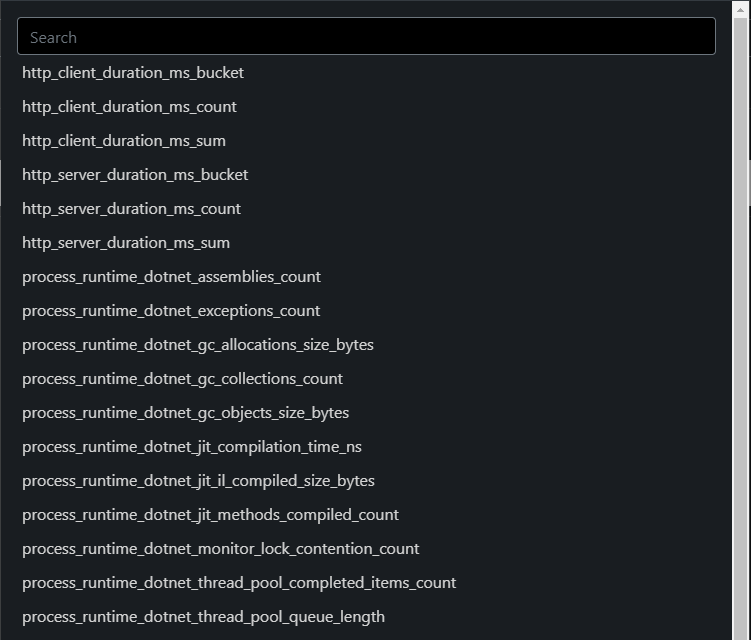Choose http_client_duration_ms_sum from list
Image resolution: width=751 pixels, height=640 pixels.
pyautogui.click(x=124, y=141)
